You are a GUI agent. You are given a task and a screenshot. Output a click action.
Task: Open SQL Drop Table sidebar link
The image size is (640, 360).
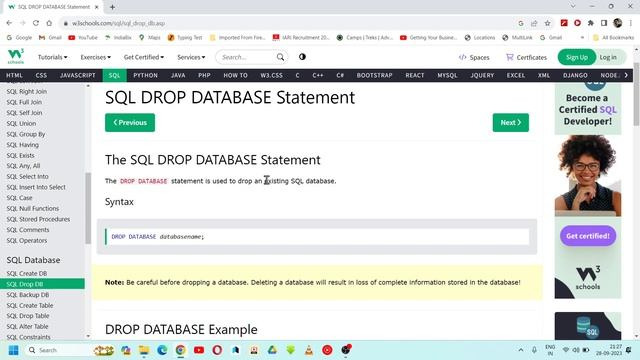click(28, 316)
